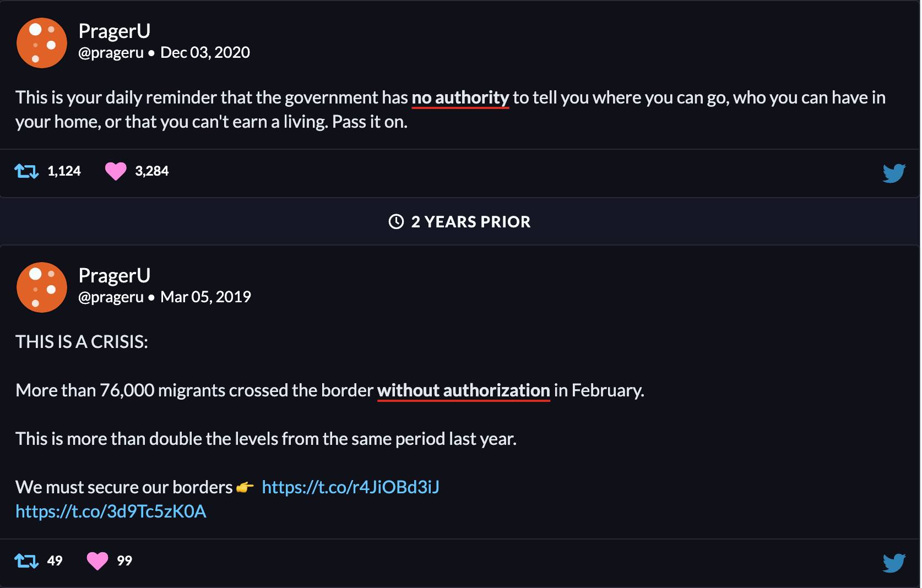Click the 2 YEARS PRIOR divider label
This screenshot has width=922, height=588.
pos(470,222)
